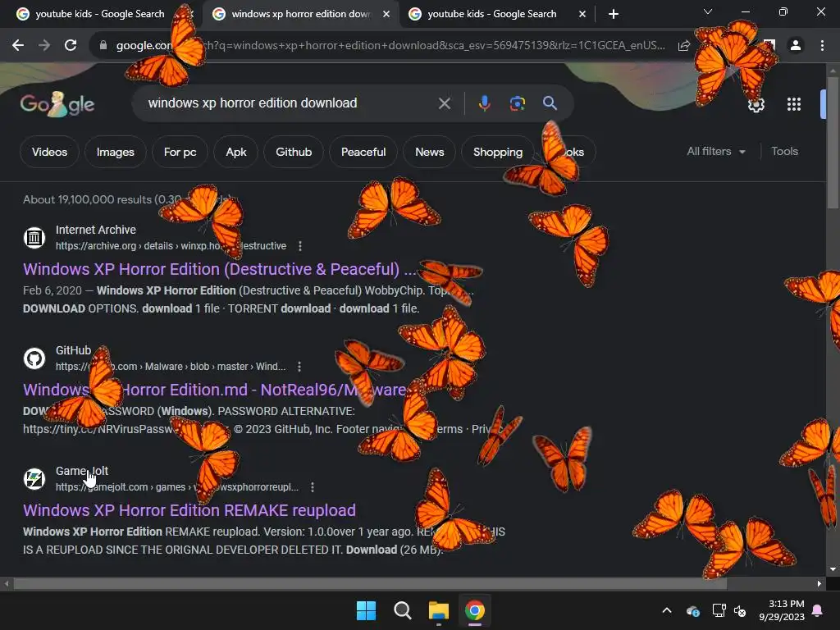
Task: Open more options for GitHub result
Action: pyautogui.click(x=299, y=367)
